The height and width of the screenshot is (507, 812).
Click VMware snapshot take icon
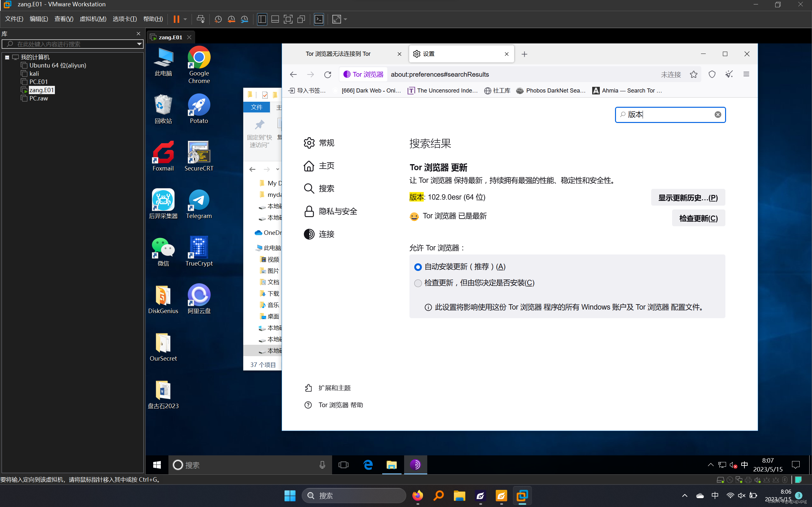point(218,19)
